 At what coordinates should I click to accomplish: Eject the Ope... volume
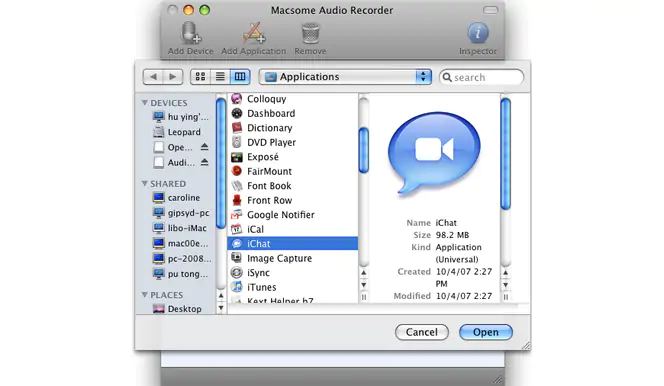point(205,147)
